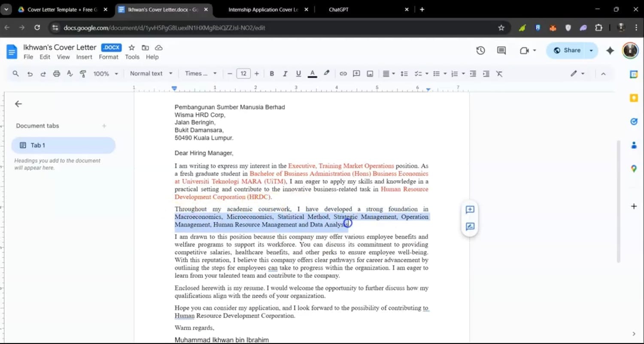Toggle italic formatting

(285, 74)
